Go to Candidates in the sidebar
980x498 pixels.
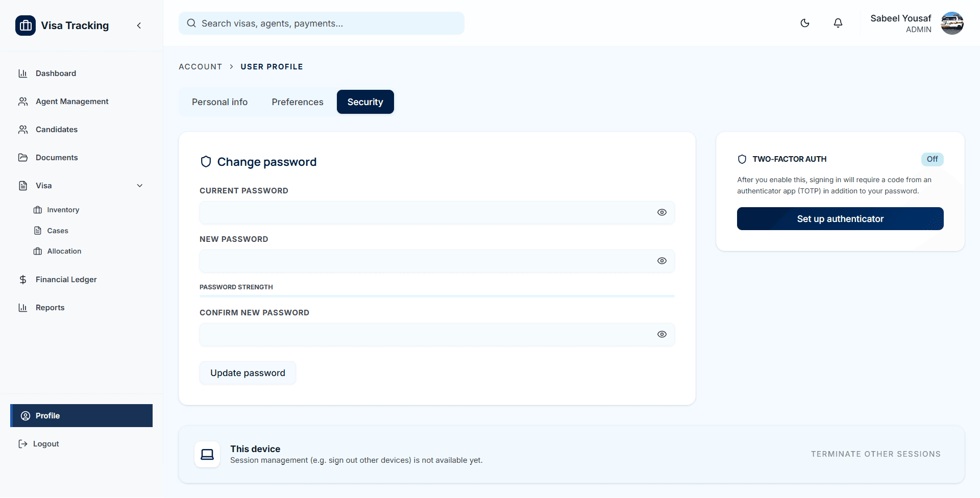82,130
